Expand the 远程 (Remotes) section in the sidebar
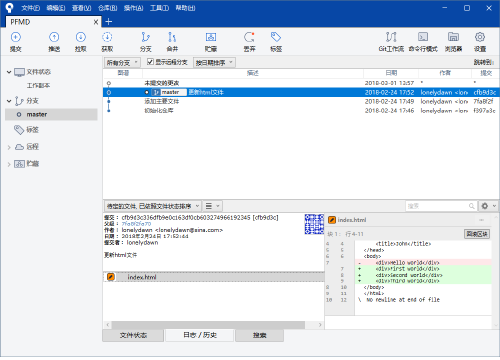Viewport: 500px width, 360px height. tap(9, 147)
